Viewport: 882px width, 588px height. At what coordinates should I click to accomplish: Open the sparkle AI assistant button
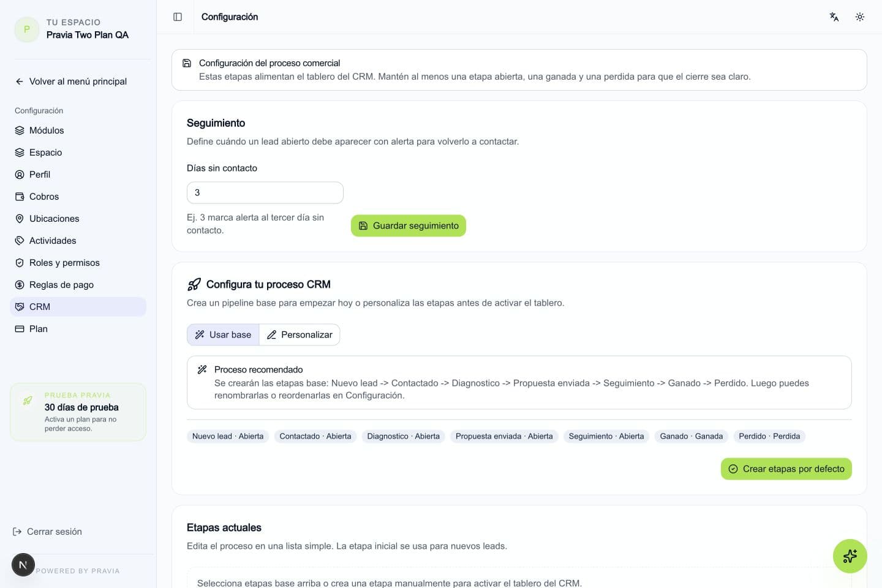(850, 556)
